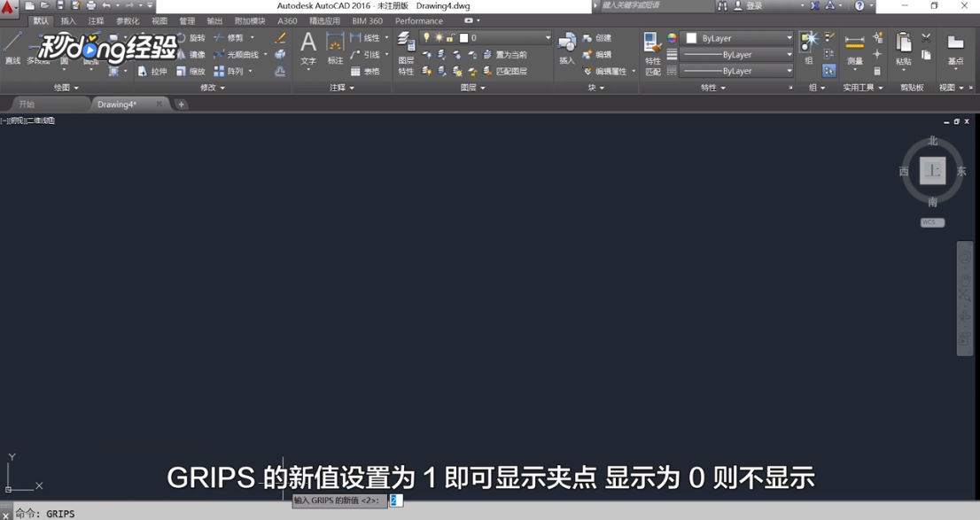Expand the Block (块) panel
980x520 pixels.
596,88
